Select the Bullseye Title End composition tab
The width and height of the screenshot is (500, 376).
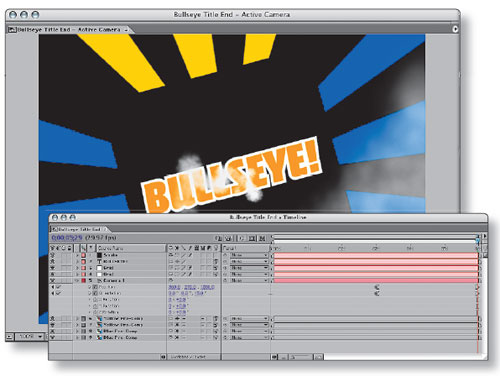[68, 30]
